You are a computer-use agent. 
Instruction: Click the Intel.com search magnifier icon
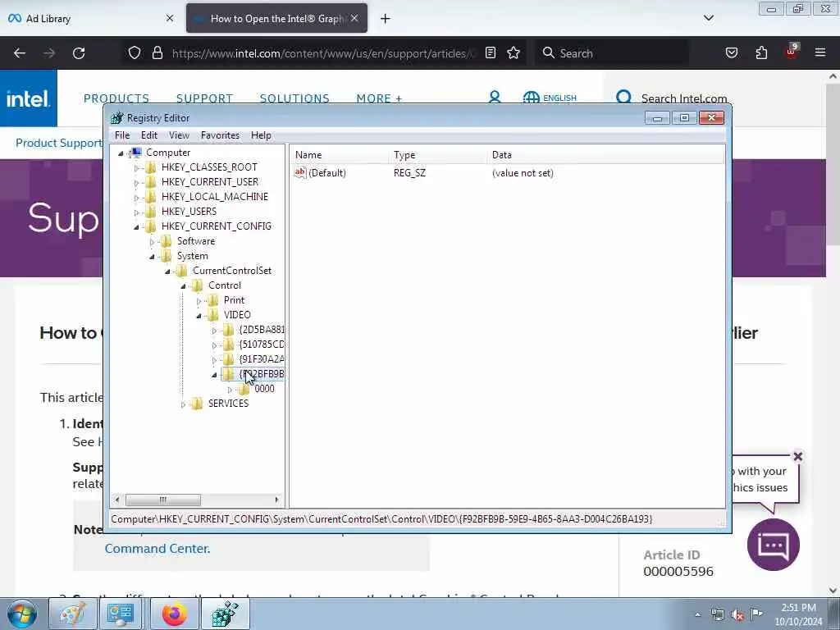623,98
